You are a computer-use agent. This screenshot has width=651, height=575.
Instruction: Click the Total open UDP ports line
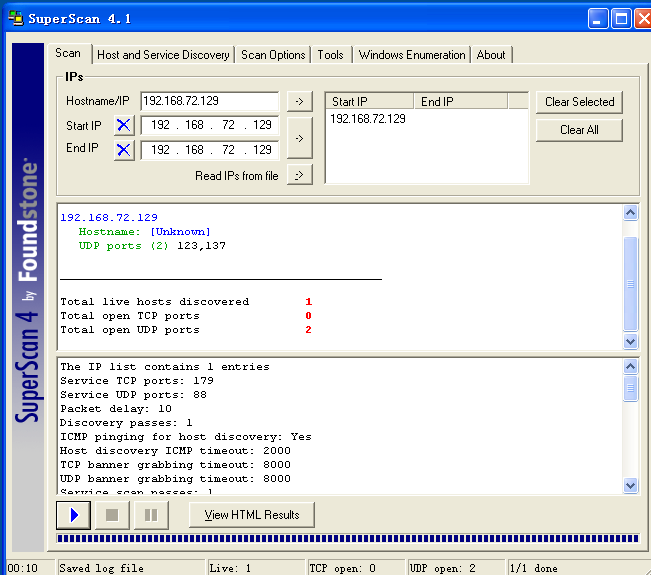point(186,330)
